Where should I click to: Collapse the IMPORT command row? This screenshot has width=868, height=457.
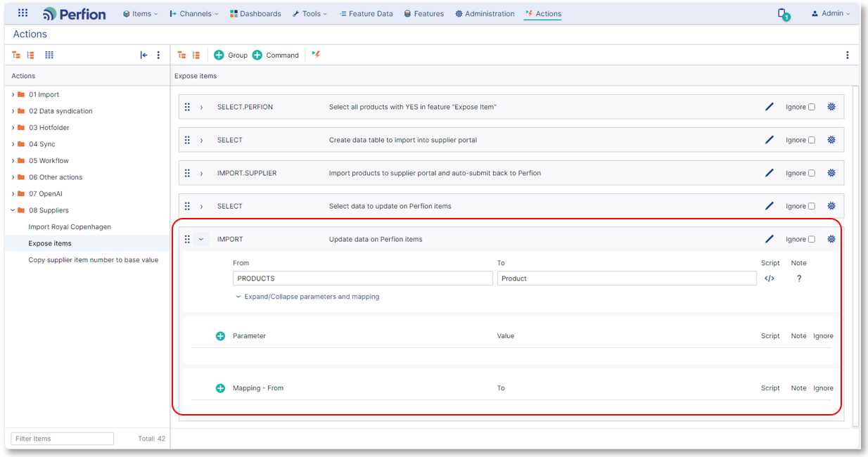(201, 239)
